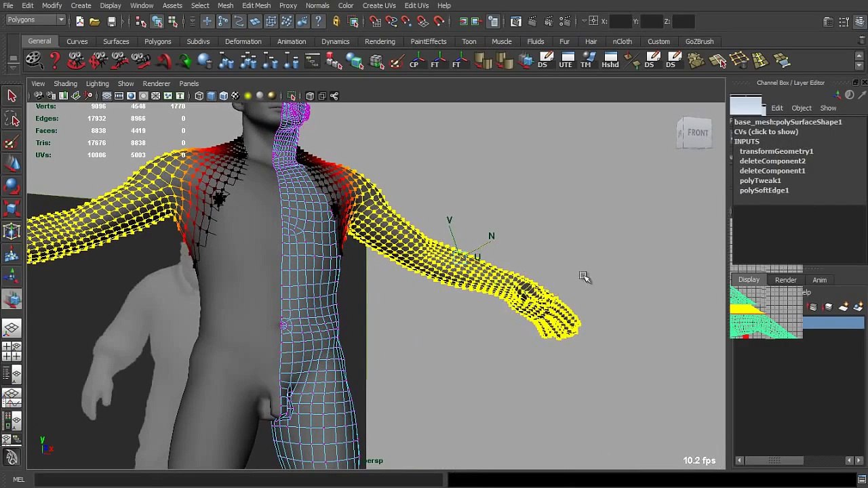Click the Hshd shelf icon
The width and height of the screenshot is (868, 488).
point(610,61)
